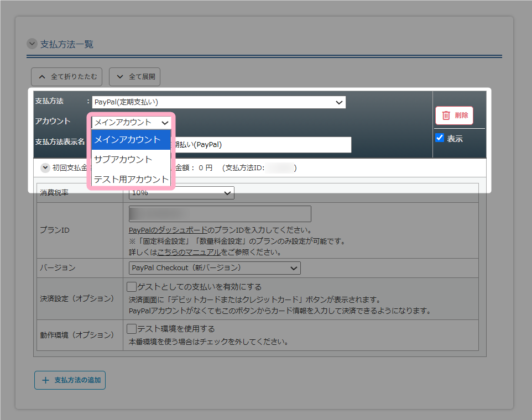Viewport: 532px width, 420px height.
Task: Click the プランID input field
Action: pos(220,214)
